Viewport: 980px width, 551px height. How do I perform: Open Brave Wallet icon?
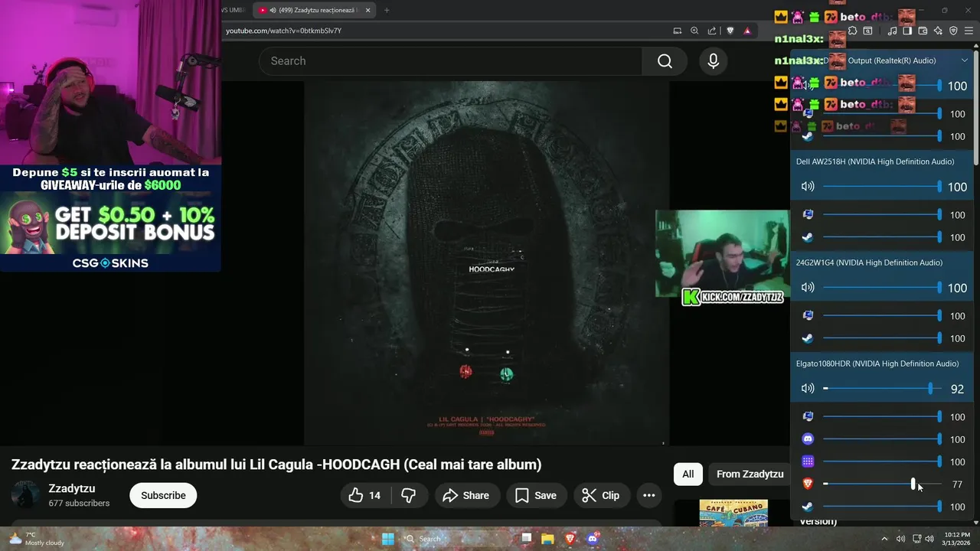point(923,31)
